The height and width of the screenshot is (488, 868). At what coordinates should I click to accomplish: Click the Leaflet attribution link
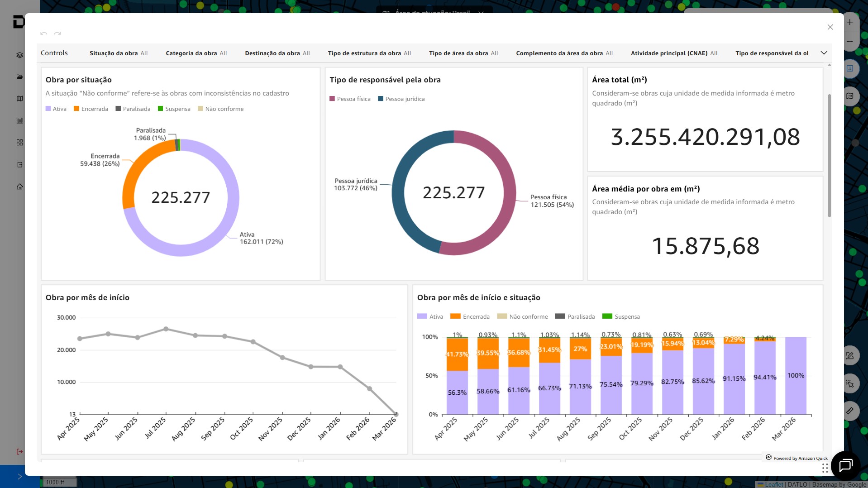pos(773,484)
